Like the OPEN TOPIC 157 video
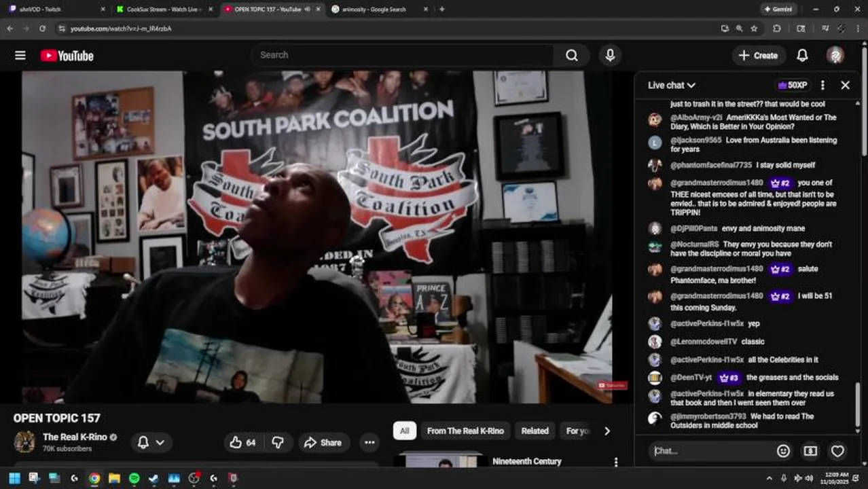Viewport: 868px width, 489px height. pos(243,442)
